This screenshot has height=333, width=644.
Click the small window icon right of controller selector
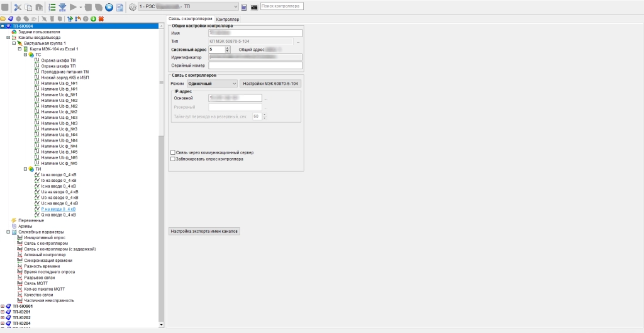coord(244,7)
